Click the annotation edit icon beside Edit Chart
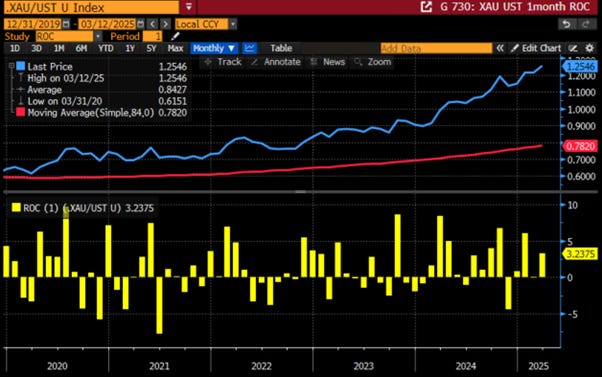Viewport: 602px width, 377px height. [x=573, y=48]
